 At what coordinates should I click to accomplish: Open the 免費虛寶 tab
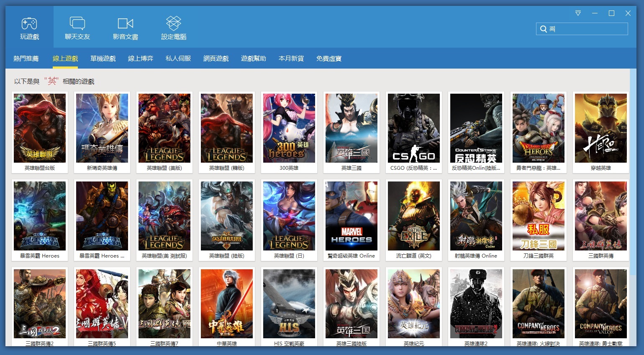pos(329,59)
